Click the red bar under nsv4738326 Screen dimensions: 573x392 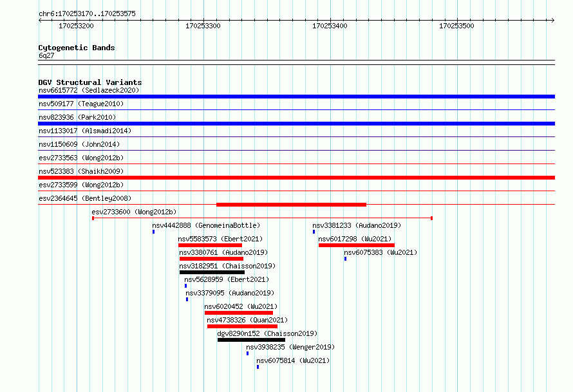pos(242,326)
